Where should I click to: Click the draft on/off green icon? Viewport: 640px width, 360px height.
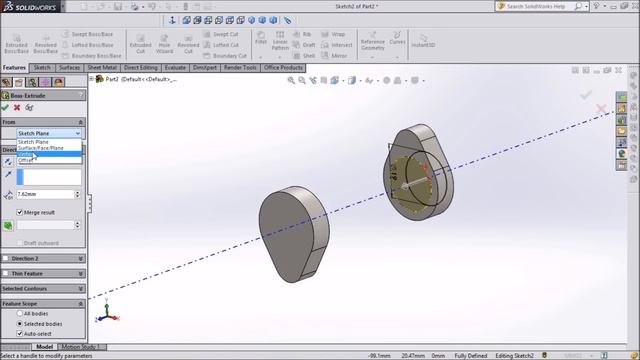(8, 225)
